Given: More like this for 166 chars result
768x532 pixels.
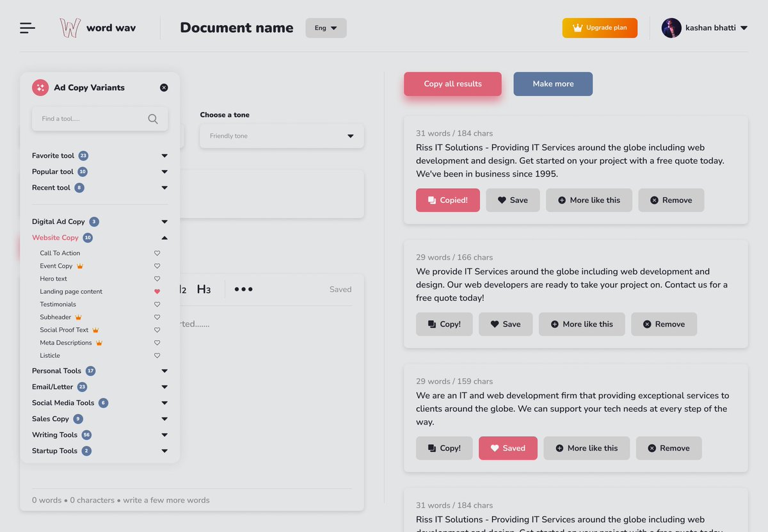Looking at the screenshot, I should coord(582,325).
